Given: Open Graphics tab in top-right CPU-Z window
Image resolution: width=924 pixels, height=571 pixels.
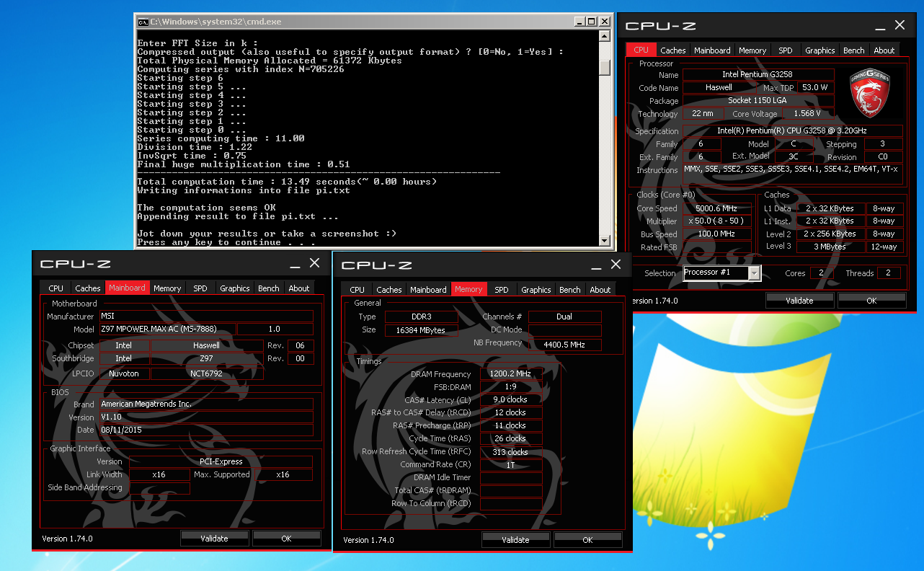Looking at the screenshot, I should (x=819, y=50).
